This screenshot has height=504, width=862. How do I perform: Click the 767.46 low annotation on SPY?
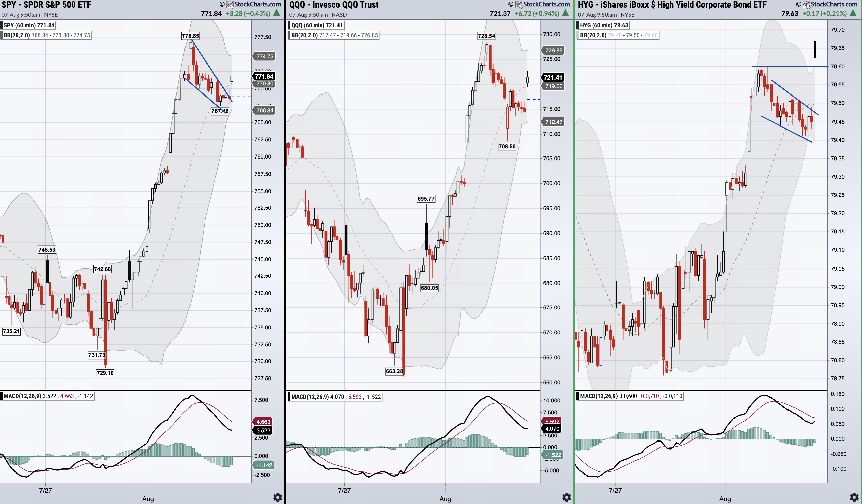tap(220, 111)
